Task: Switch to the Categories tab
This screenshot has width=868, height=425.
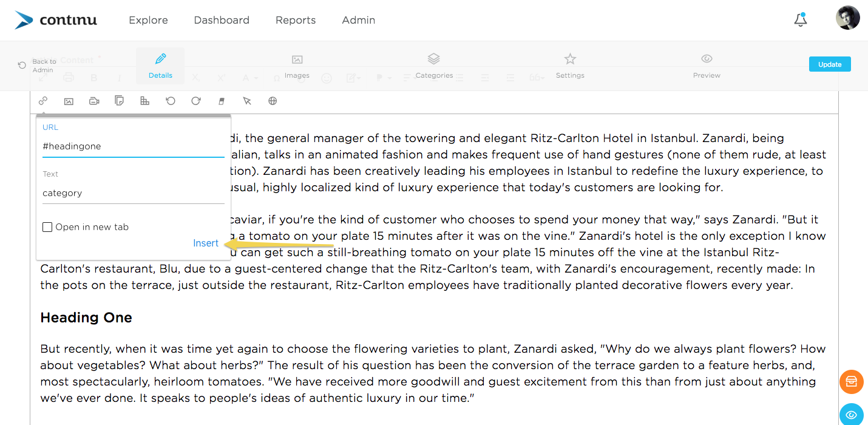Action: (x=434, y=66)
